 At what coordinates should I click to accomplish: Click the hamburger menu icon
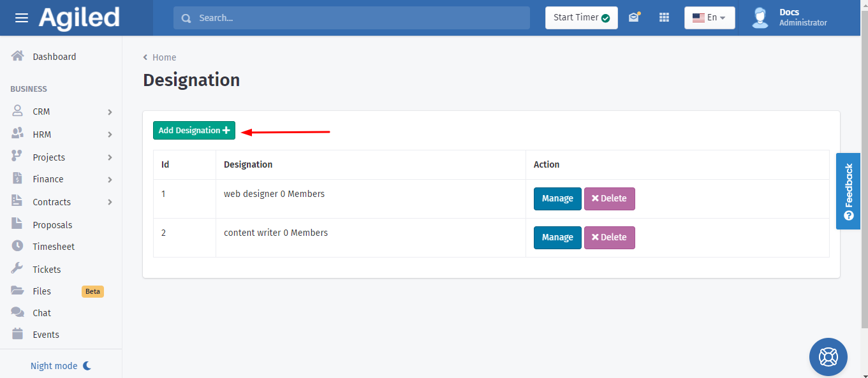(x=22, y=18)
